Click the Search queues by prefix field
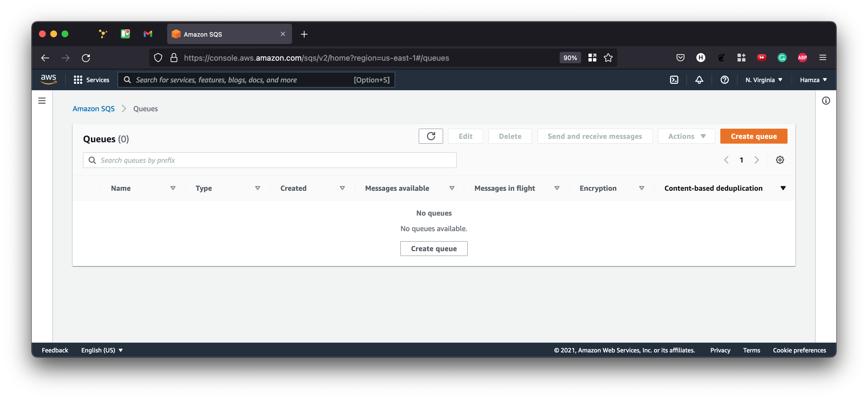The height and width of the screenshot is (399, 868). coord(270,160)
